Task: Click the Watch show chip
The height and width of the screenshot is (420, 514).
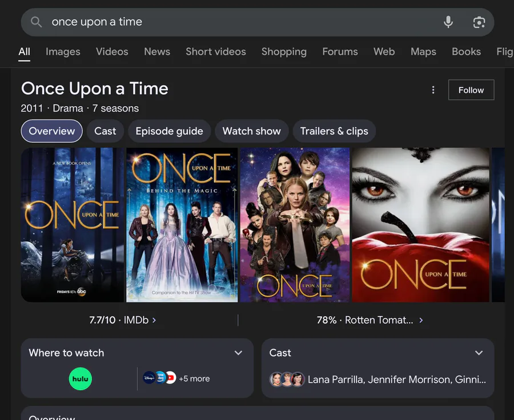Action: pyautogui.click(x=251, y=131)
